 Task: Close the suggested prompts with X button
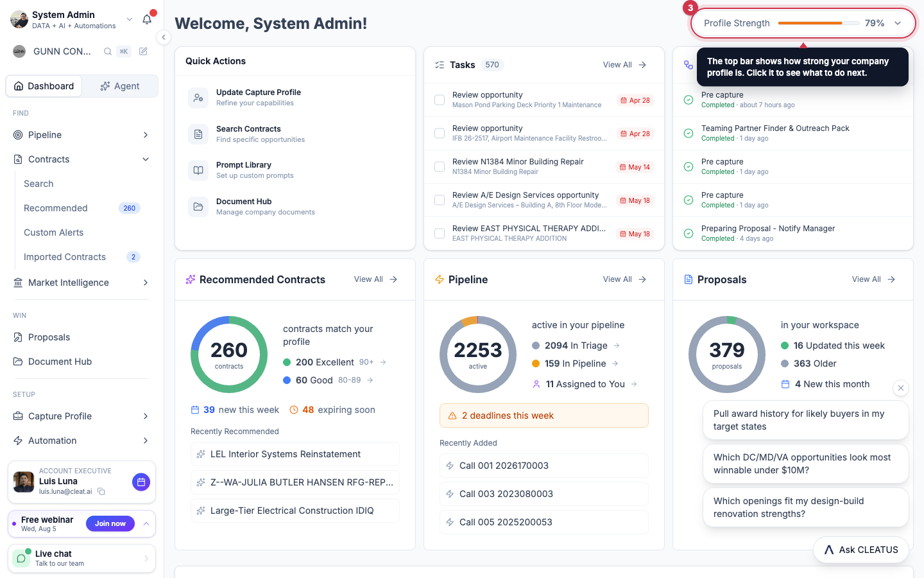[901, 388]
